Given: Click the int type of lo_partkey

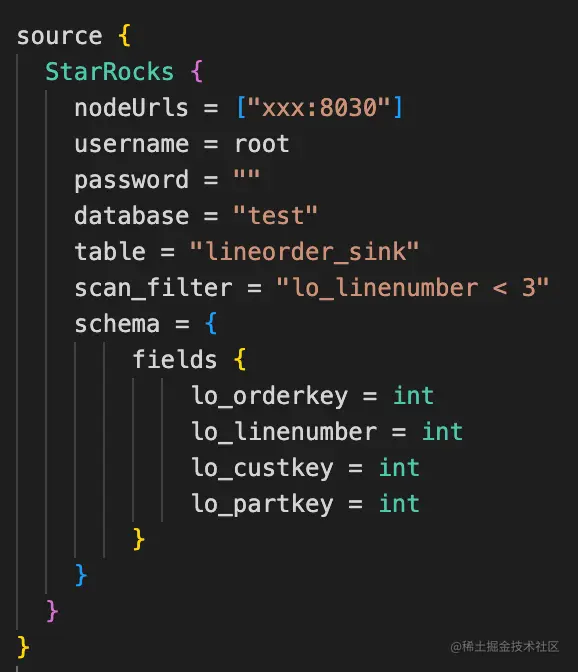Looking at the screenshot, I should click(399, 504).
